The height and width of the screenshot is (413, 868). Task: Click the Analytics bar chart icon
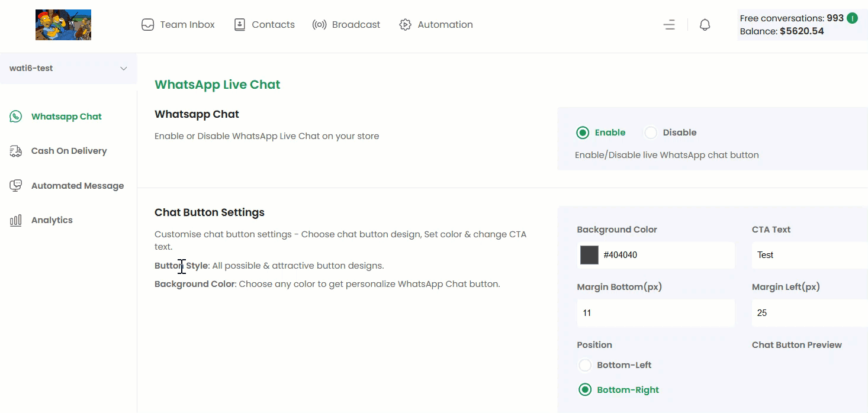[x=16, y=220]
